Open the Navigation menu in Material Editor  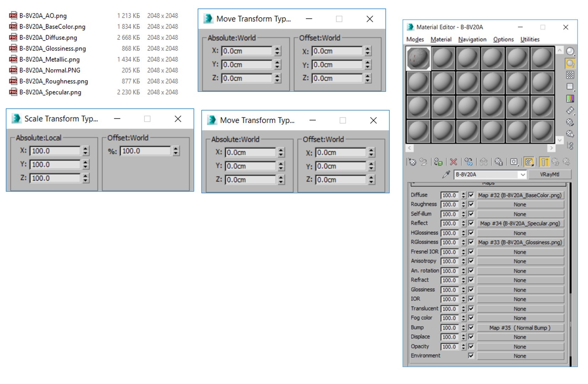[472, 39]
